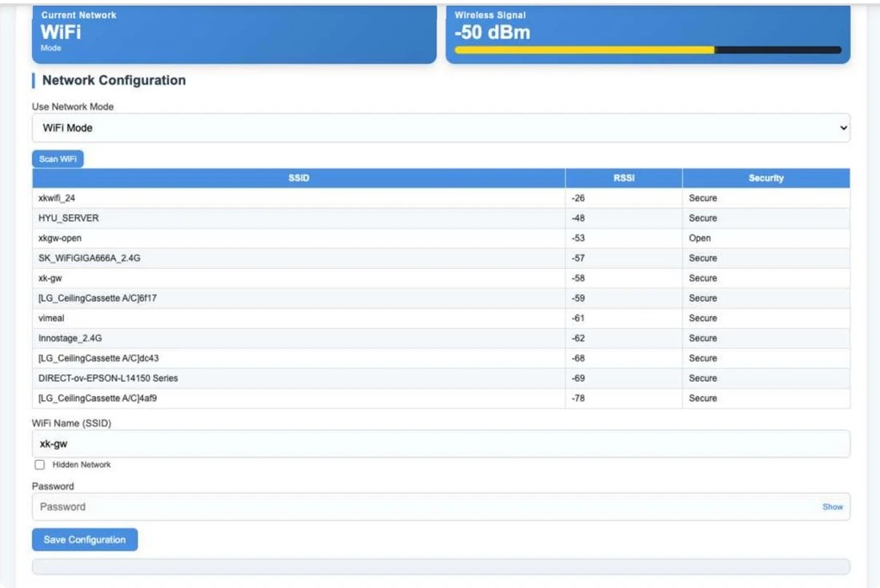880x588 pixels.
Task: Tick the Hidden Network checkbox
Action: pos(39,465)
